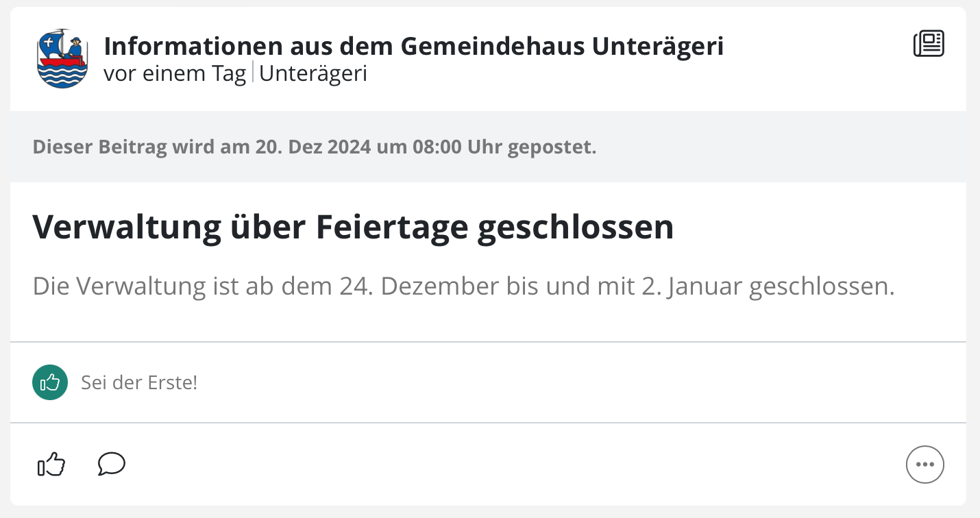Open headline Verwaltung über Feiertage geschlossen

click(x=353, y=227)
